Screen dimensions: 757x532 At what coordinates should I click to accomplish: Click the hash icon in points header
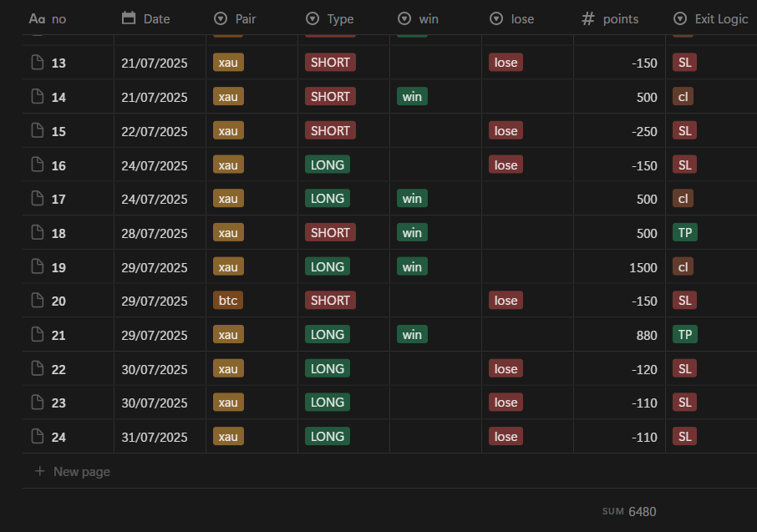pyautogui.click(x=588, y=18)
